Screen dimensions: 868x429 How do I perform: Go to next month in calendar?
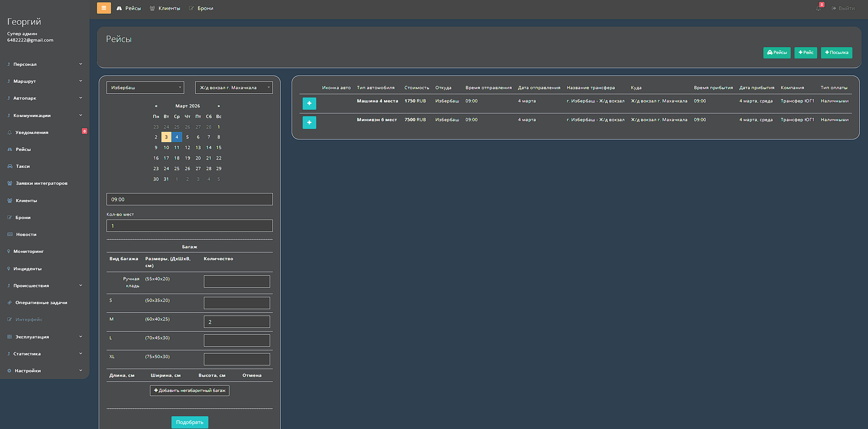tap(218, 106)
